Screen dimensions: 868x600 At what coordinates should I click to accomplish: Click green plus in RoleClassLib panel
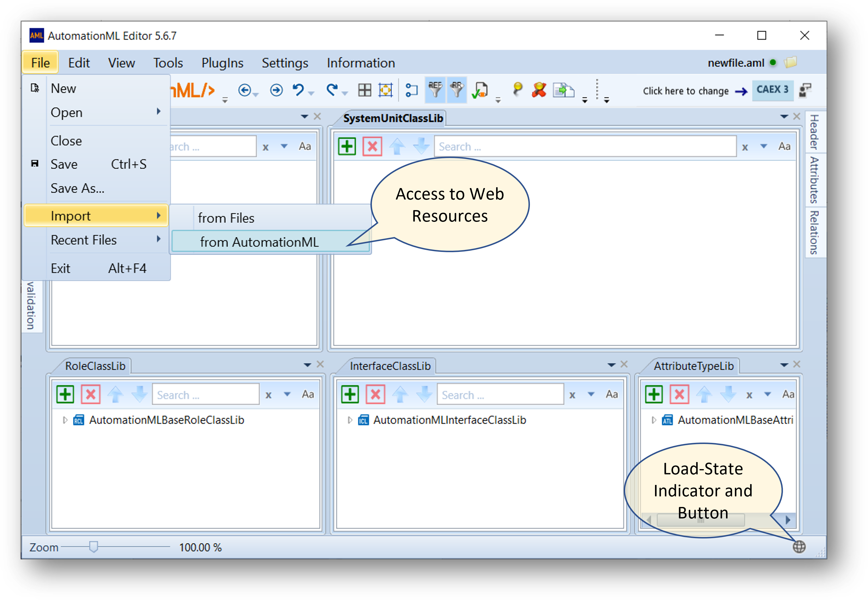tap(65, 394)
